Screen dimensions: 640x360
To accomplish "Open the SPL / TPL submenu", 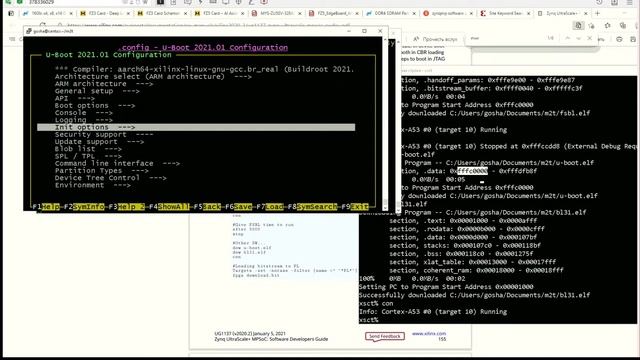I will coord(88,156).
